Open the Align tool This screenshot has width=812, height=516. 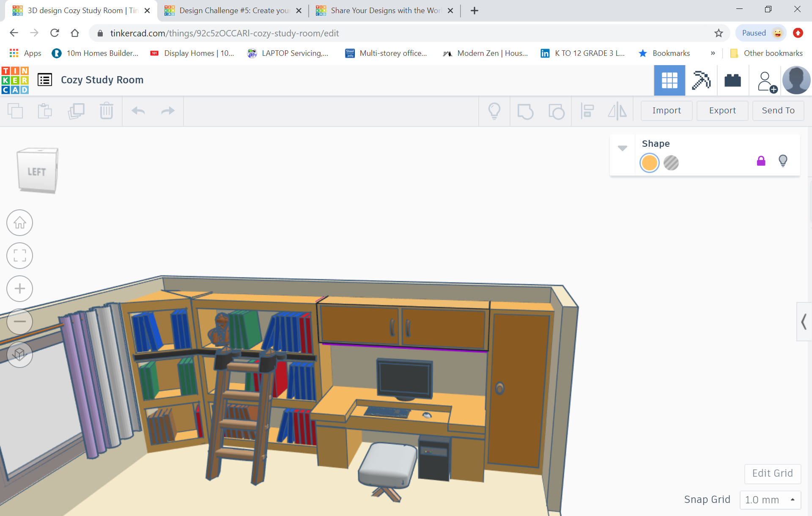point(587,111)
